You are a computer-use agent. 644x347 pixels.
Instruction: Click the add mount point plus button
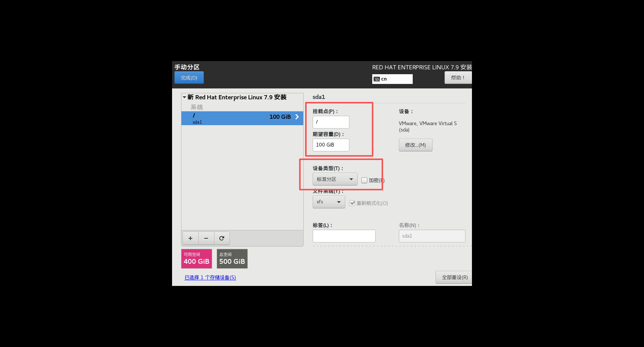pyautogui.click(x=190, y=238)
